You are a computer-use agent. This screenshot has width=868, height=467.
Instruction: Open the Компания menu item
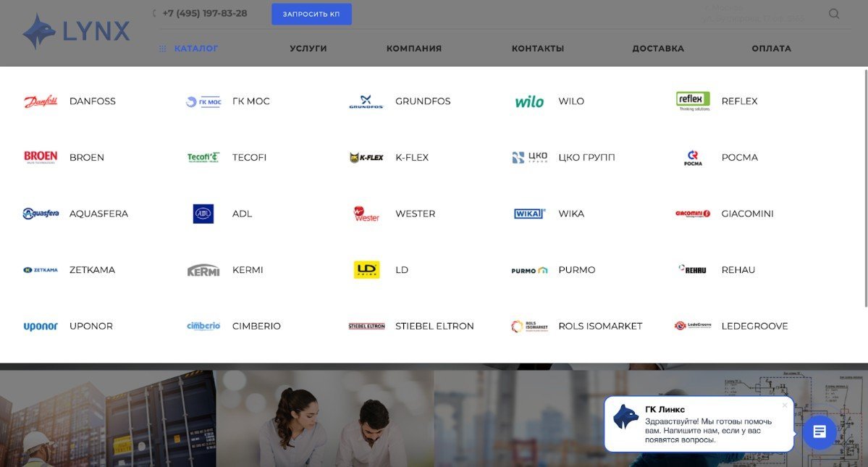414,49
